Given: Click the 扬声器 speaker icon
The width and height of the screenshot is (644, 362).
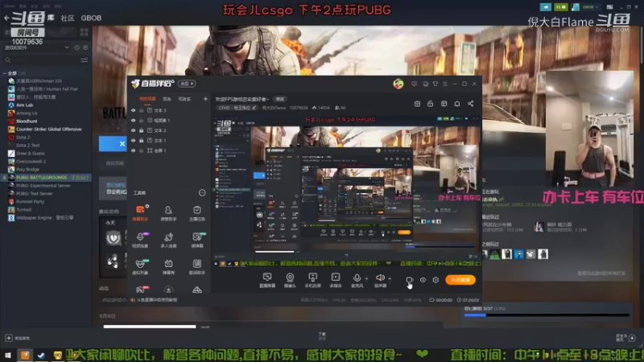Looking at the screenshot, I should point(380,278).
